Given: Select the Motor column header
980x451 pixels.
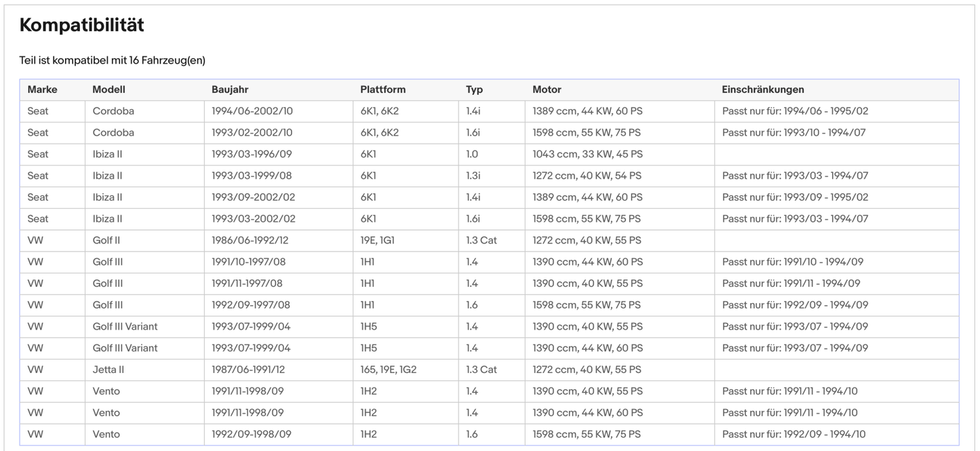Looking at the screenshot, I should pos(547,90).
